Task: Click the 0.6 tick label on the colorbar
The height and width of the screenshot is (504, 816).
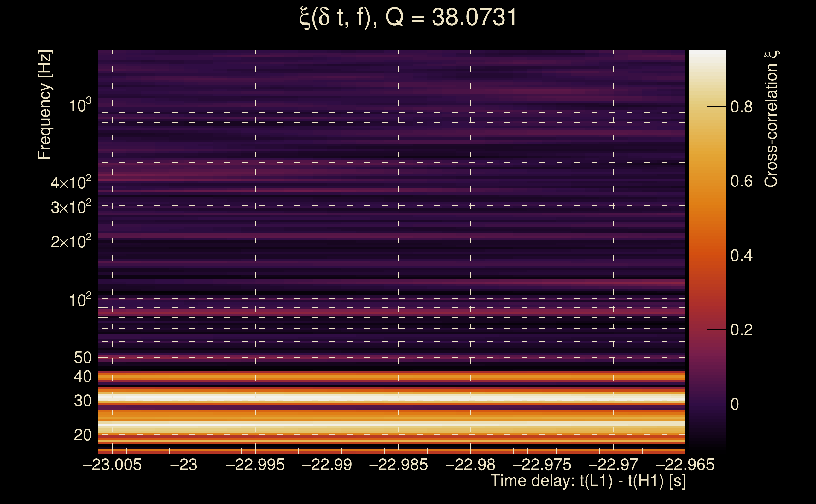Action: click(741, 181)
